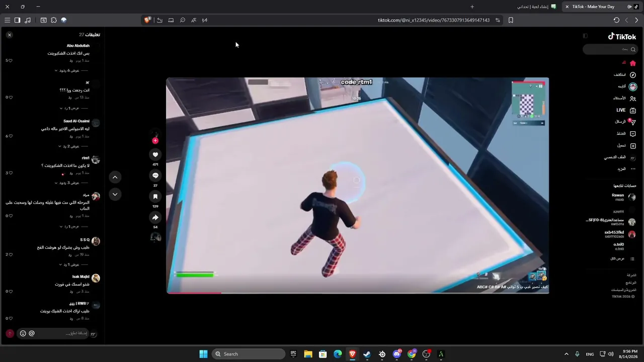Expand 3 replies under rtm1 comment
The width and height of the screenshot is (644, 362).
(x=71, y=183)
